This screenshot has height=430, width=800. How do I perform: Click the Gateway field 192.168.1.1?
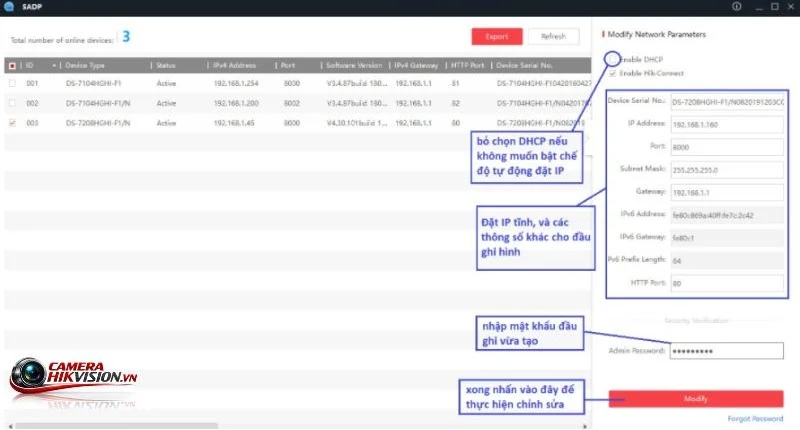pos(727,192)
